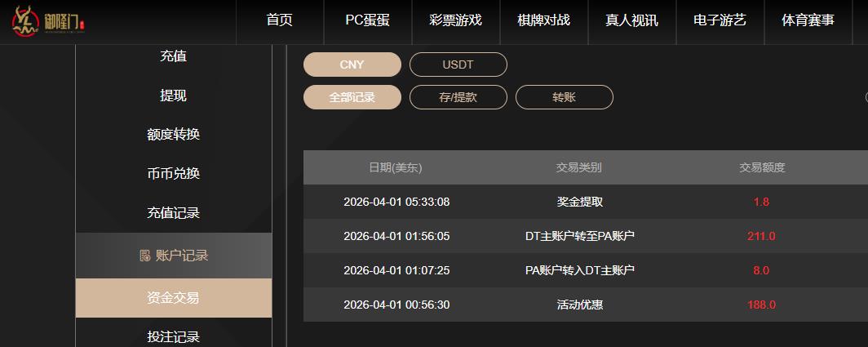Go to the 首页 nav tab
The width and height of the screenshot is (868, 347).
coord(280,20)
